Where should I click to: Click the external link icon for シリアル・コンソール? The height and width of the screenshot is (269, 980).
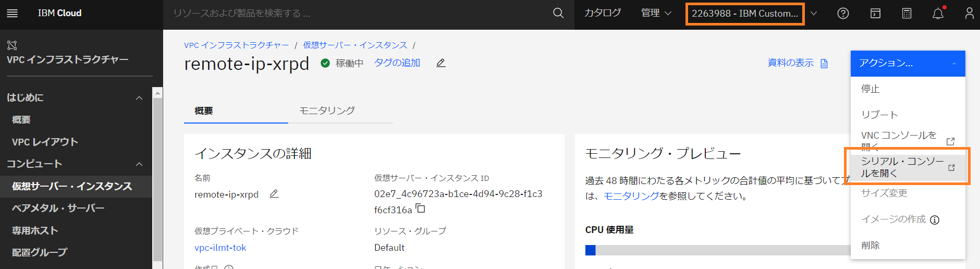point(951,167)
